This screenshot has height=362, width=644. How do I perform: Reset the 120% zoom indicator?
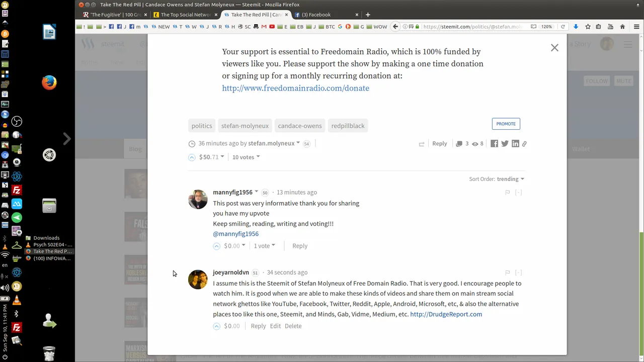click(547, 27)
